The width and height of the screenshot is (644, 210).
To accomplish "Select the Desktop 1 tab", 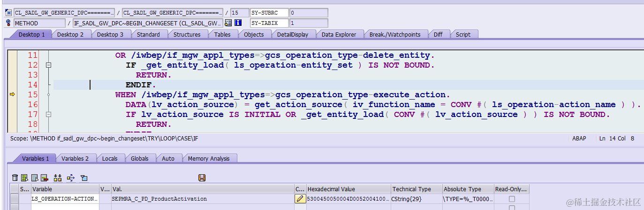I will click(x=31, y=34).
